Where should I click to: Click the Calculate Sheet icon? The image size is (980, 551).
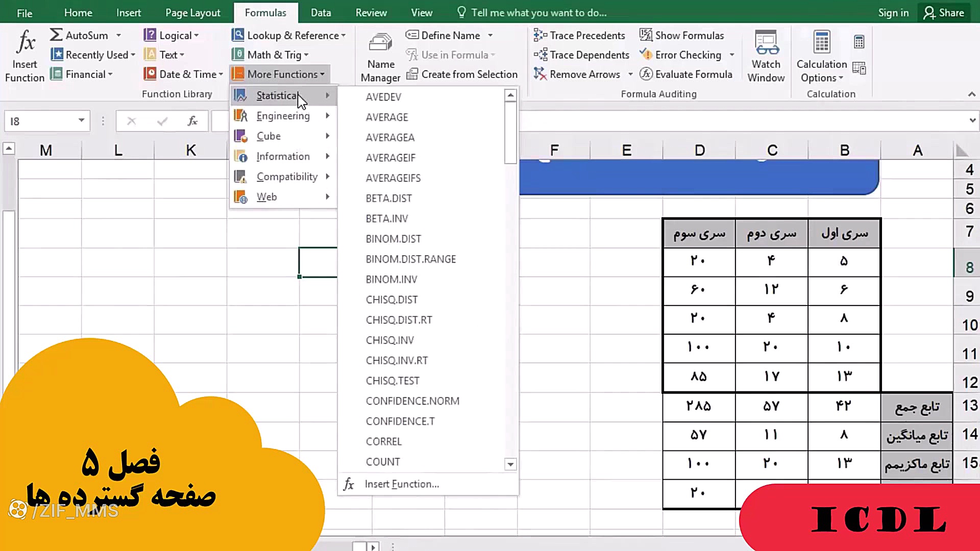pyautogui.click(x=859, y=68)
